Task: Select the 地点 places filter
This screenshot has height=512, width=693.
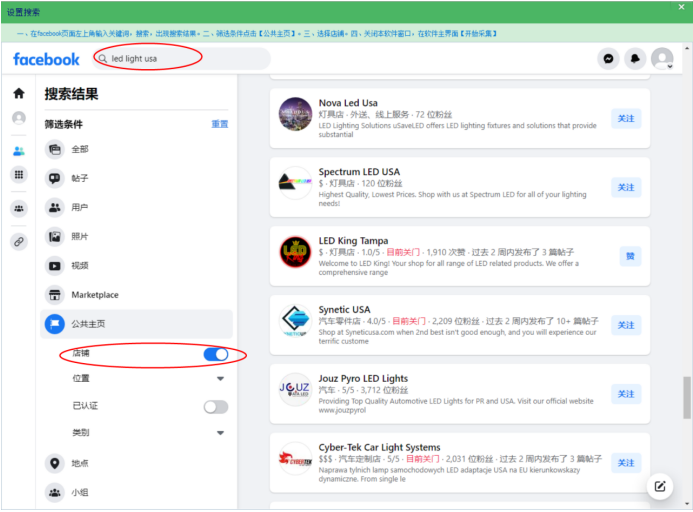Action: 136,463
